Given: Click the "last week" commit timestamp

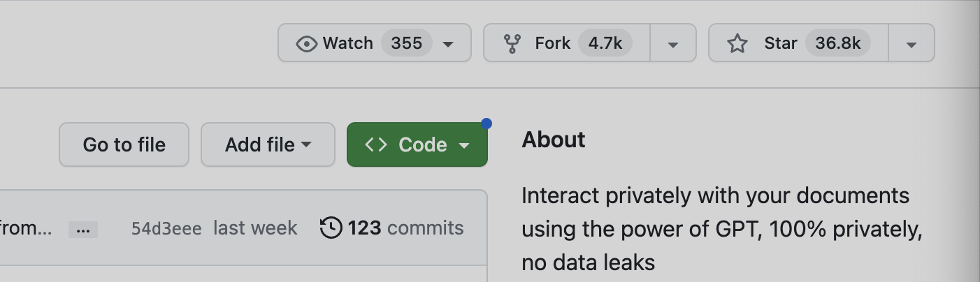Looking at the screenshot, I should pyautogui.click(x=255, y=228).
